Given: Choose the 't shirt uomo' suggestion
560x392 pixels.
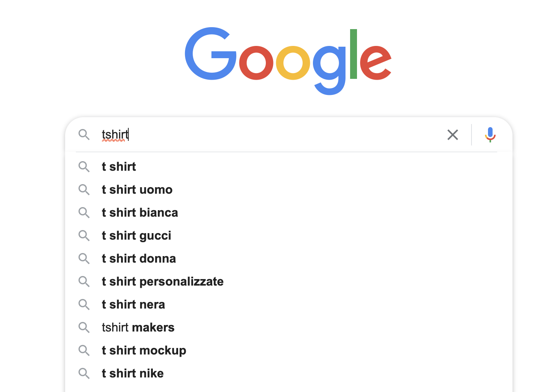Looking at the screenshot, I should pos(137,190).
